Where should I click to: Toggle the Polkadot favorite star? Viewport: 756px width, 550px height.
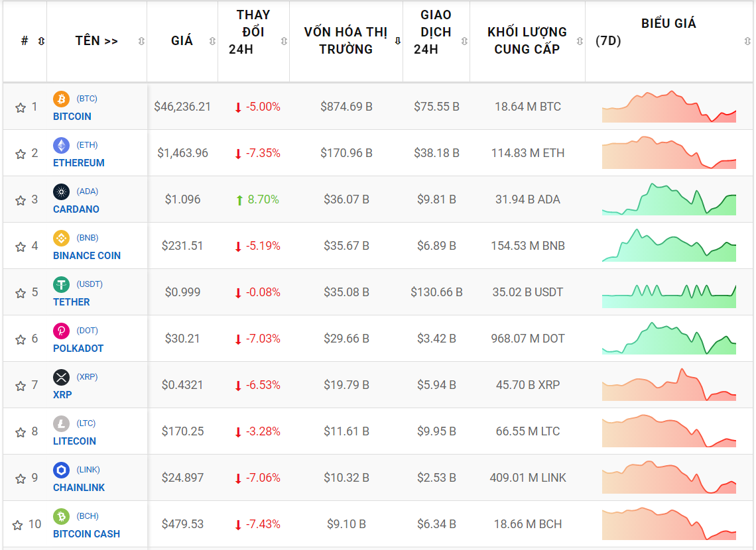click(x=21, y=339)
